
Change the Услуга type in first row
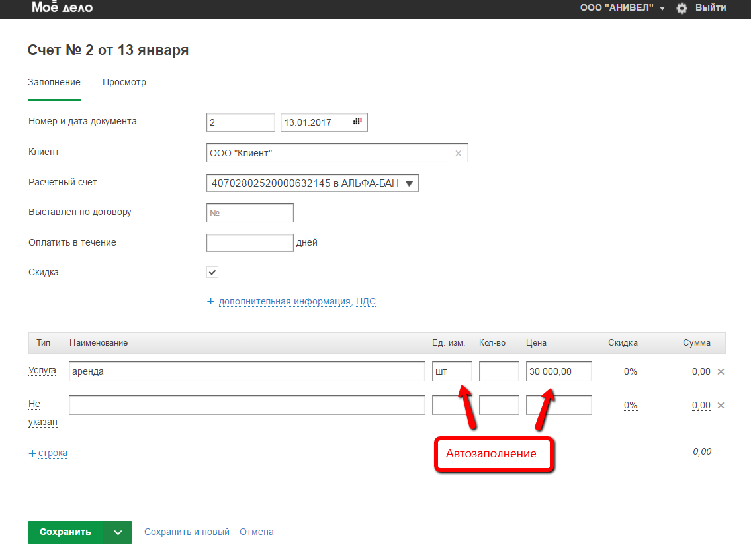click(42, 371)
